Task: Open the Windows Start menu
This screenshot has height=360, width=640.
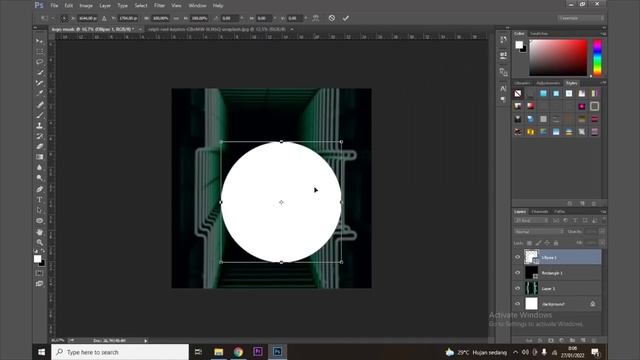Action: (x=42, y=352)
